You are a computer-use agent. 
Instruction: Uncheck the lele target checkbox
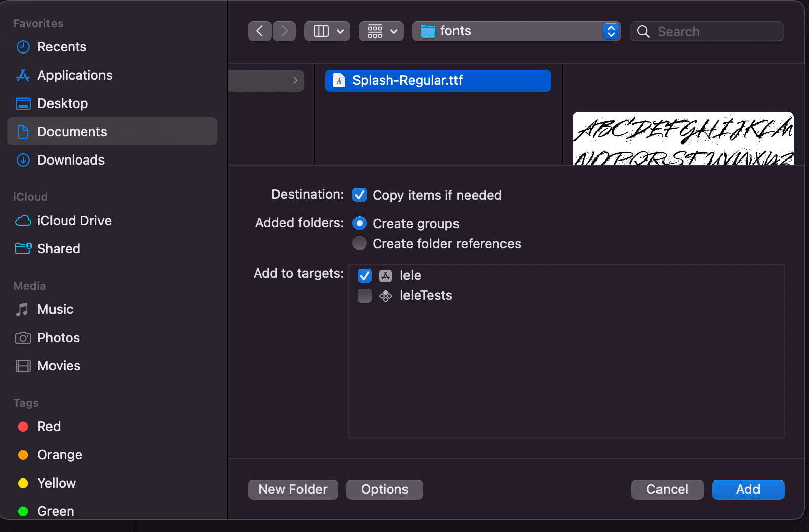[x=365, y=275]
